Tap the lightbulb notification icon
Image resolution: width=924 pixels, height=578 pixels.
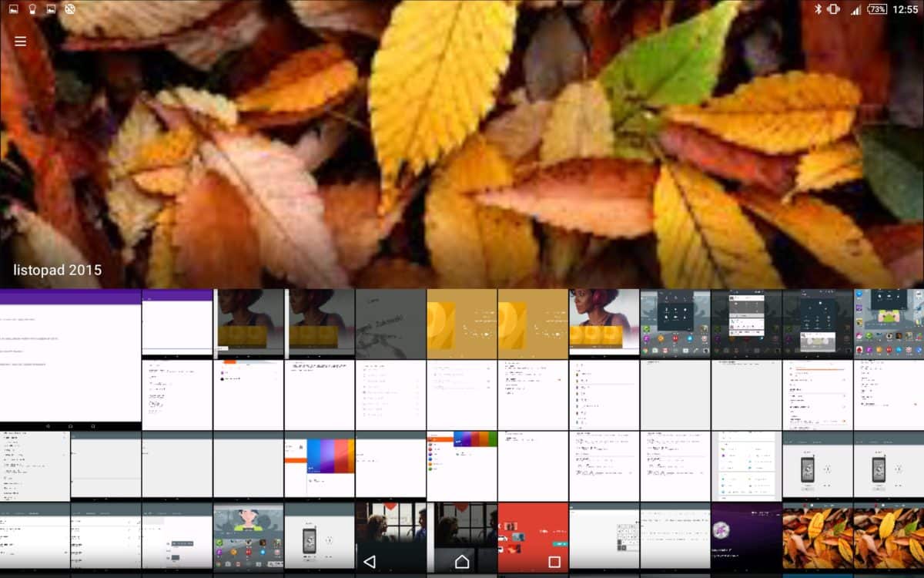32,9
